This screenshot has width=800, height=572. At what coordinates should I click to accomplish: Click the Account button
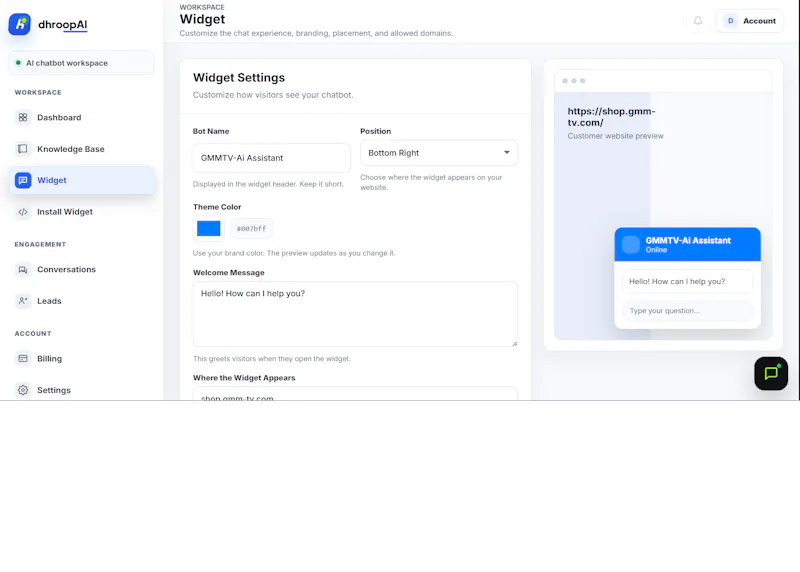pyautogui.click(x=749, y=21)
